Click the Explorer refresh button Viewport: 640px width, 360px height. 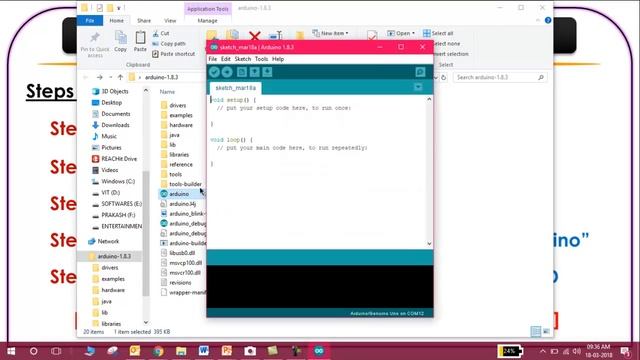click(444, 77)
